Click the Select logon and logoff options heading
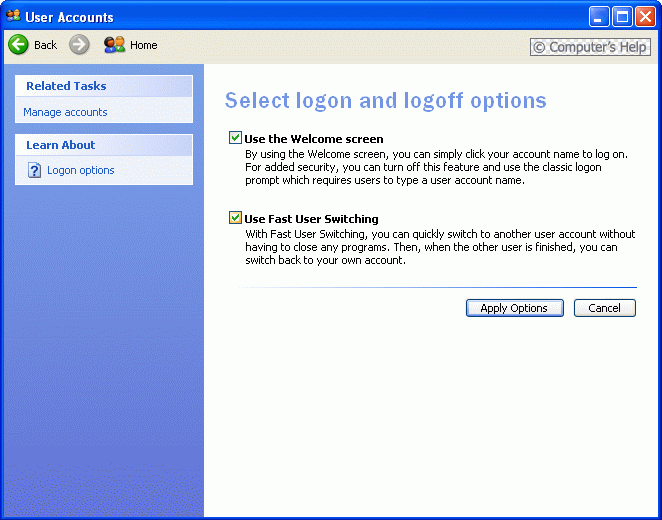Viewport: 662px width, 520px height. (385, 100)
